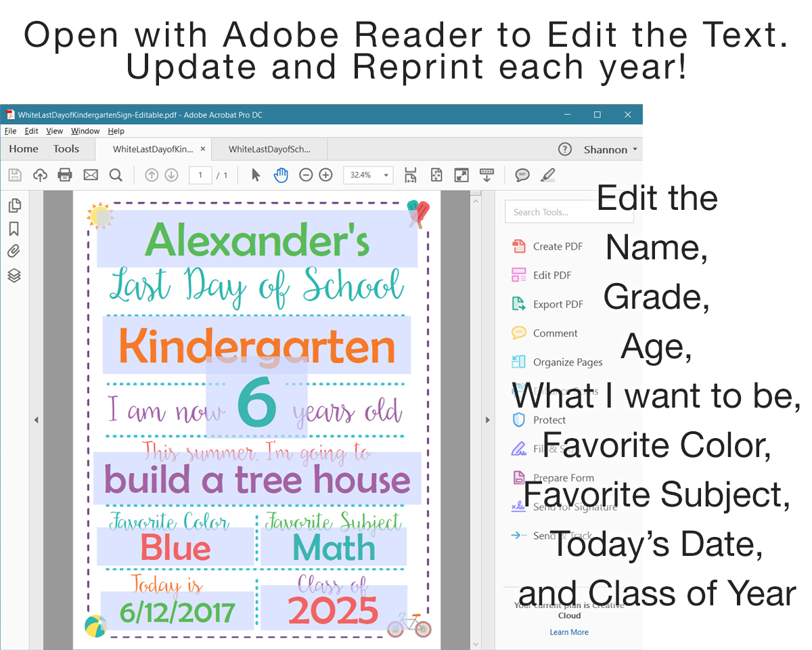The height and width of the screenshot is (650, 812).
Task: Close the WhiteLastDayofKin... document tab
Action: [x=202, y=150]
